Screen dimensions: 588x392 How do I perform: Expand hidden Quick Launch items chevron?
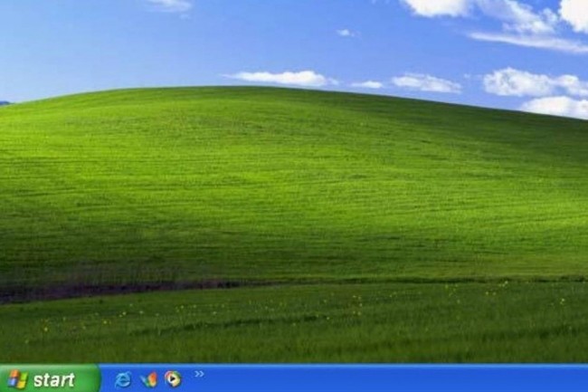(x=199, y=373)
